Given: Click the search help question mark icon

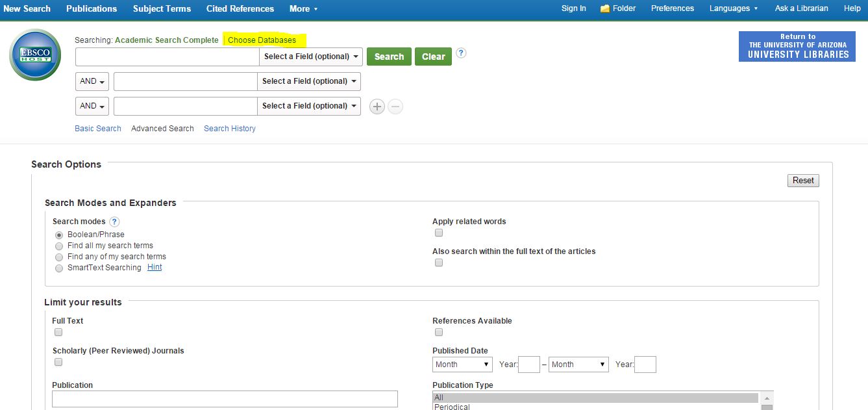Looking at the screenshot, I should tap(461, 53).
